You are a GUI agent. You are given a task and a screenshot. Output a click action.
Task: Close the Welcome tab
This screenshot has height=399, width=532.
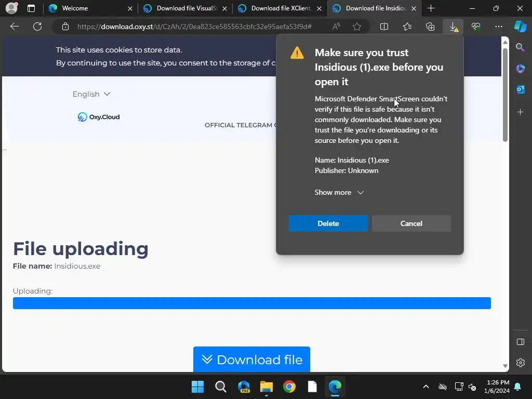(x=130, y=8)
